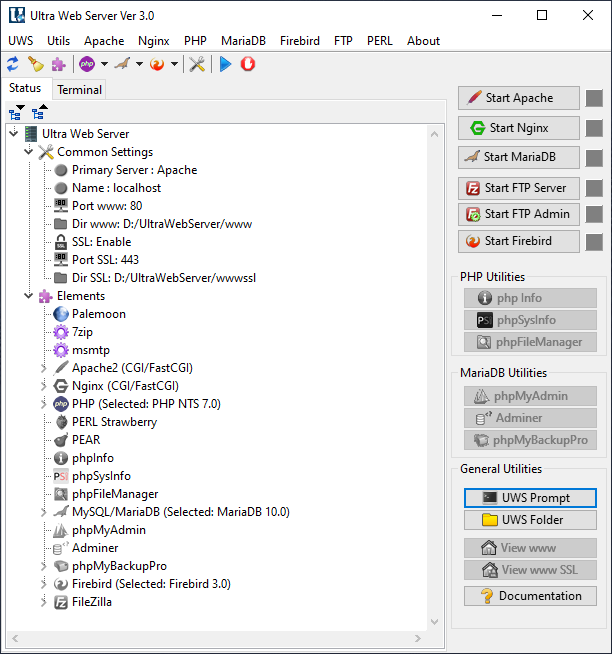Click the Start FTP Server button

[x=519, y=189]
